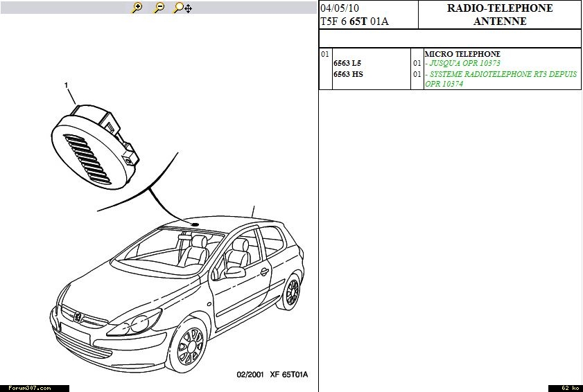Click the MICRO TELEPHONE heading

pos(462,54)
